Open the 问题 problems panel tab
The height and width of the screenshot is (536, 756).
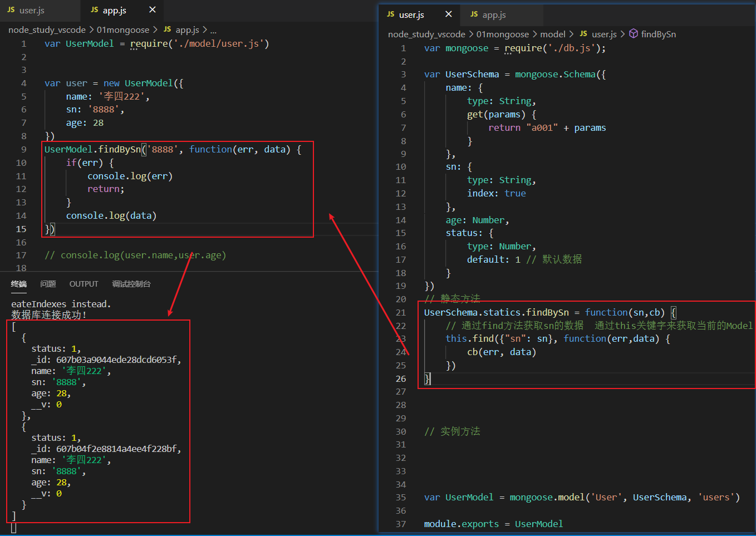(48, 284)
